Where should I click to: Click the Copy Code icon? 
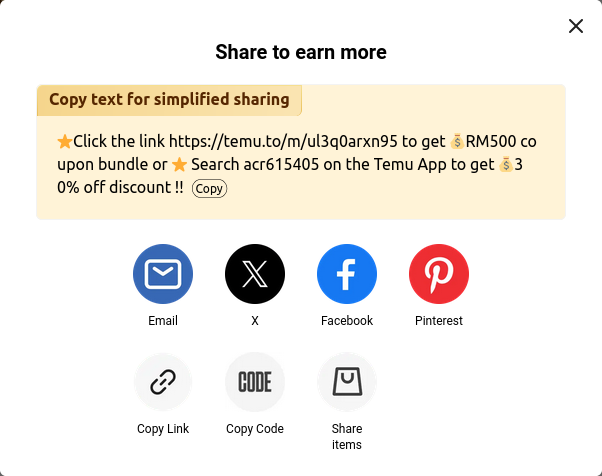pos(255,382)
